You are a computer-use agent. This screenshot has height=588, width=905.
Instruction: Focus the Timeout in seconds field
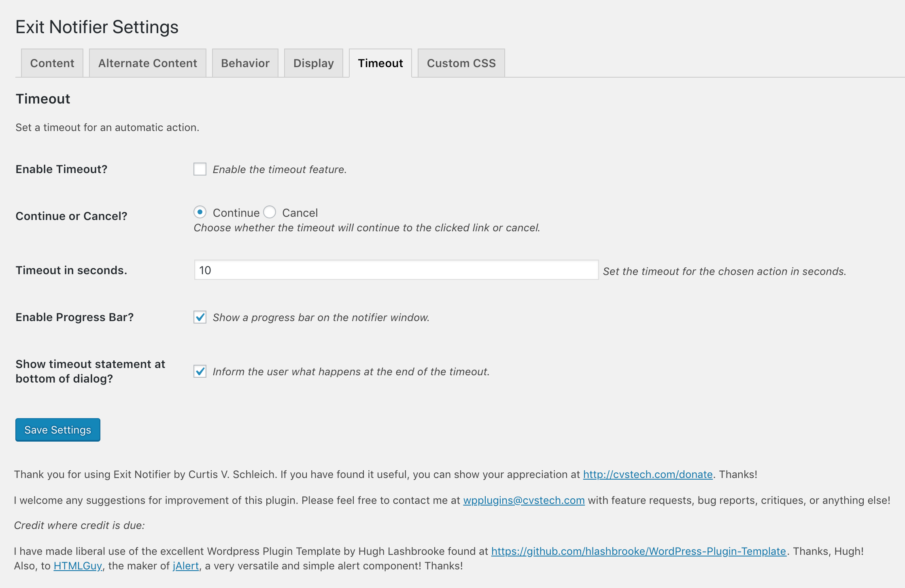(396, 270)
